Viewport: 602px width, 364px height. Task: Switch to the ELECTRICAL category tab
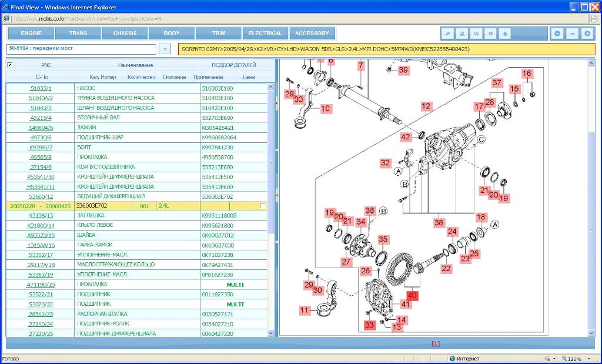point(265,34)
